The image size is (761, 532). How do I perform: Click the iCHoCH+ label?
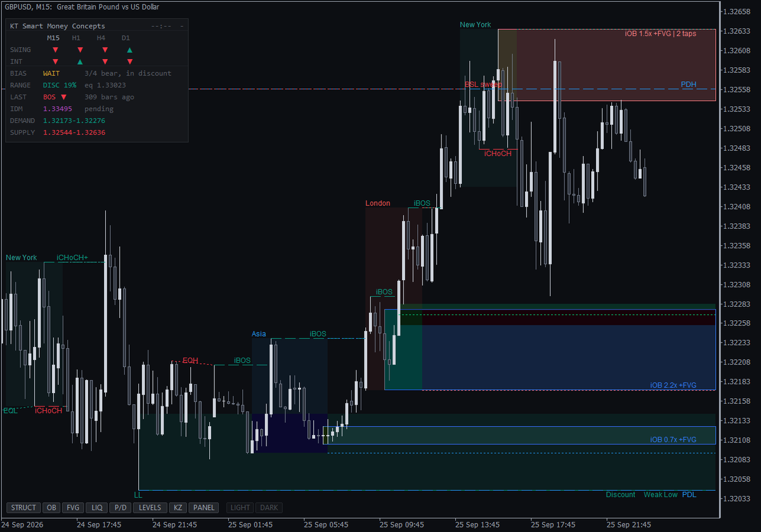[x=72, y=258]
